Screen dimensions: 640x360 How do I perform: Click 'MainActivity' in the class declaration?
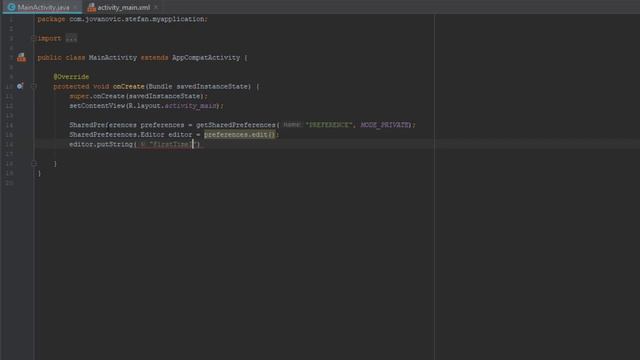[113, 58]
